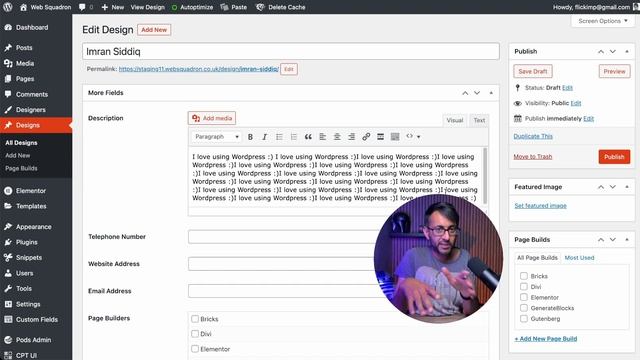Check Bricks in Page Builders field

pos(195,319)
